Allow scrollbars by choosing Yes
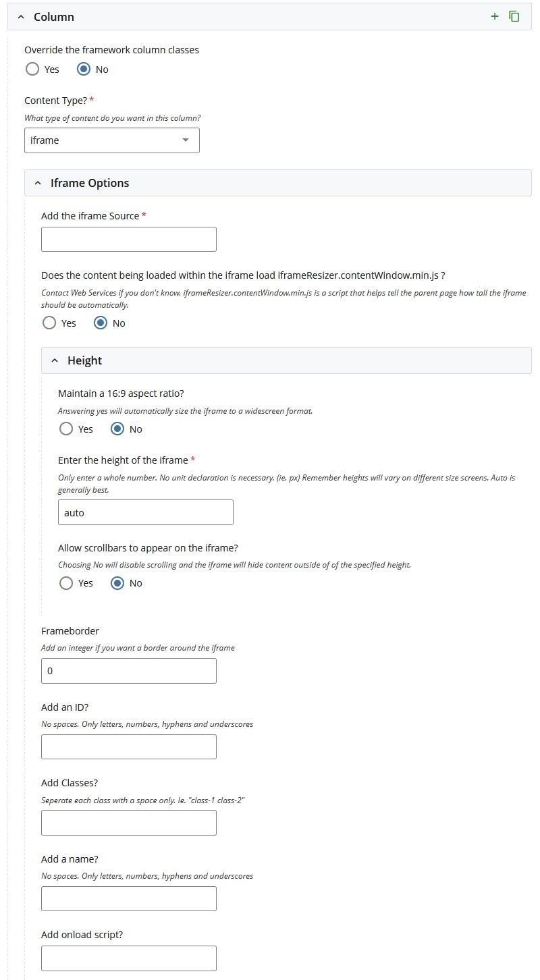Screen dimensions: 540x980 (65, 582)
